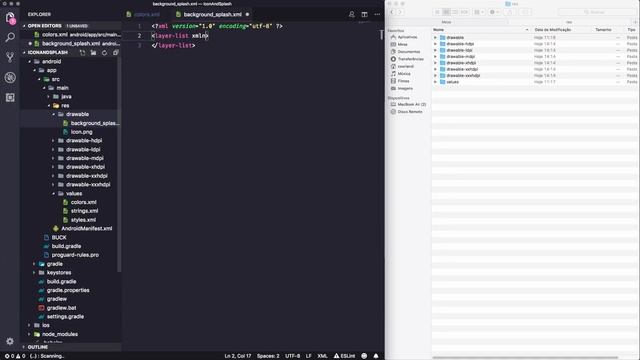The width and height of the screenshot is (640, 360).
Task: Click New File icon in ICONANDSPLASH header
Action: (x=82, y=53)
